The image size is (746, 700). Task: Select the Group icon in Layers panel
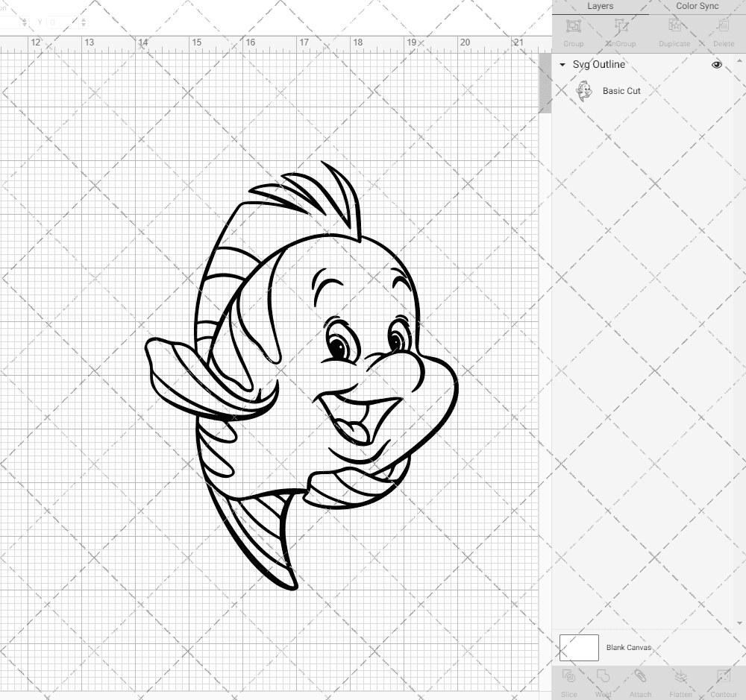573,30
